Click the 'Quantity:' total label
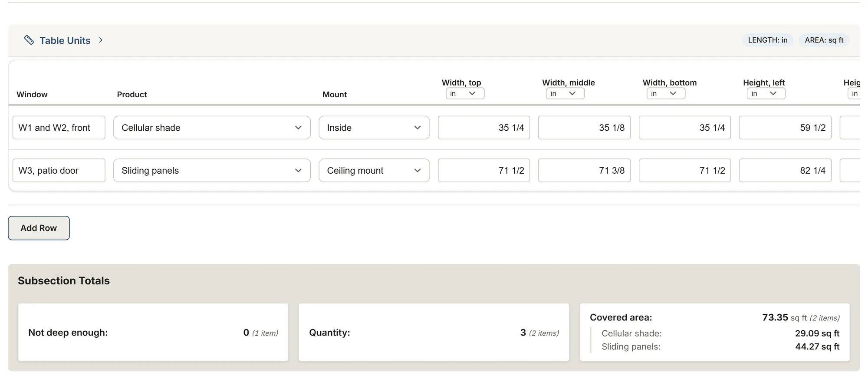 coord(329,333)
